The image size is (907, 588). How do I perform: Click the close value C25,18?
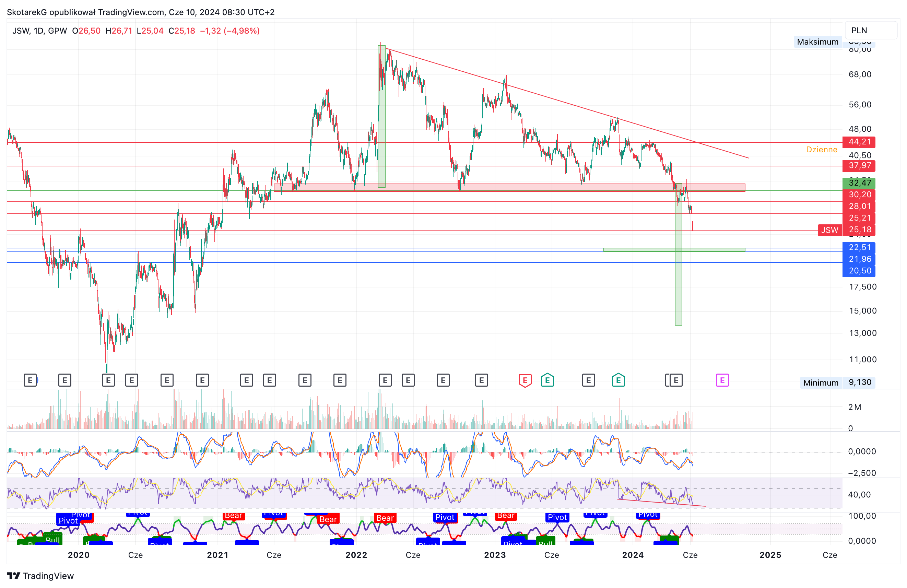coord(182,31)
